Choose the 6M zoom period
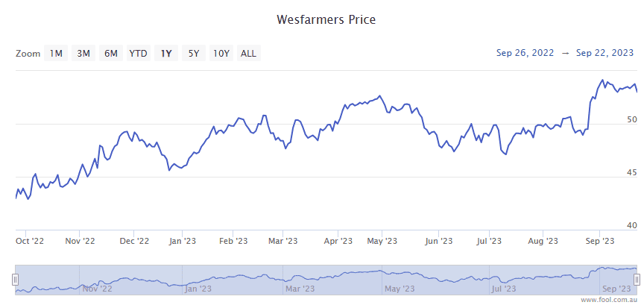 [x=111, y=53]
